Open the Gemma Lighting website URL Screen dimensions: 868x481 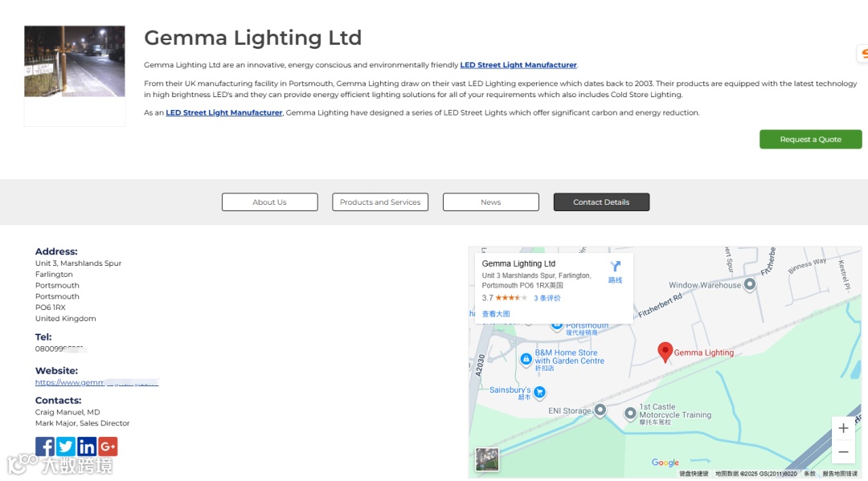coord(97,382)
